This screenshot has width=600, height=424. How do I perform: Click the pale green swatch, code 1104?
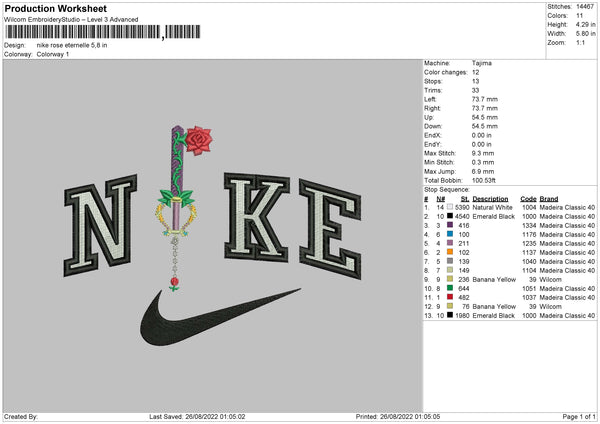[x=450, y=270]
